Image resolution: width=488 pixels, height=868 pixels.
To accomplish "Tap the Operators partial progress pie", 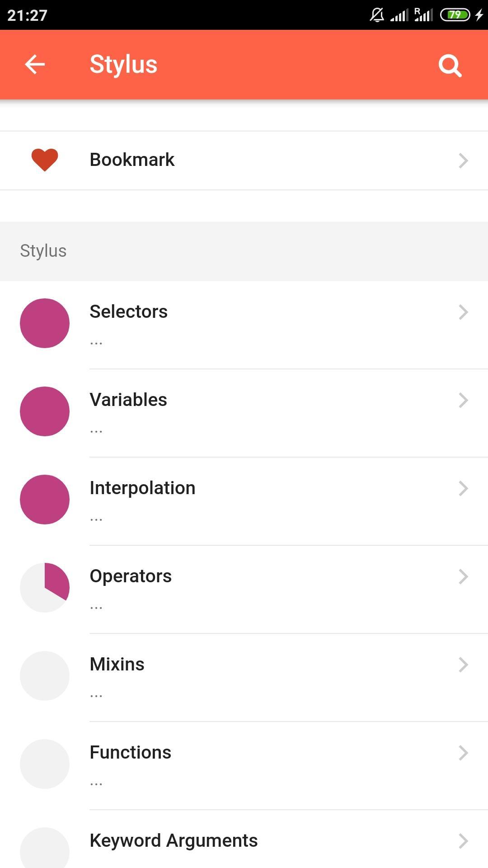I will pos(45,588).
